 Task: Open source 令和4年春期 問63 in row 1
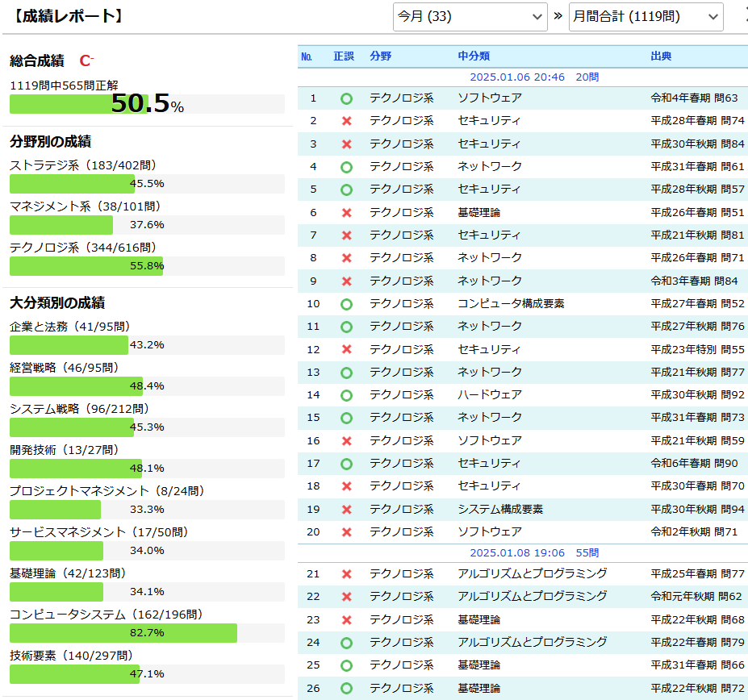tap(694, 98)
